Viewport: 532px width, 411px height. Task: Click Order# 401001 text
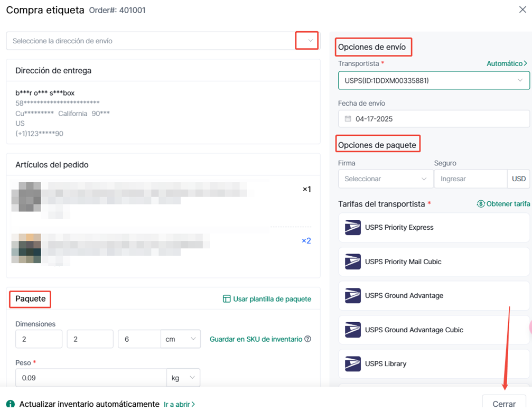[x=117, y=10]
